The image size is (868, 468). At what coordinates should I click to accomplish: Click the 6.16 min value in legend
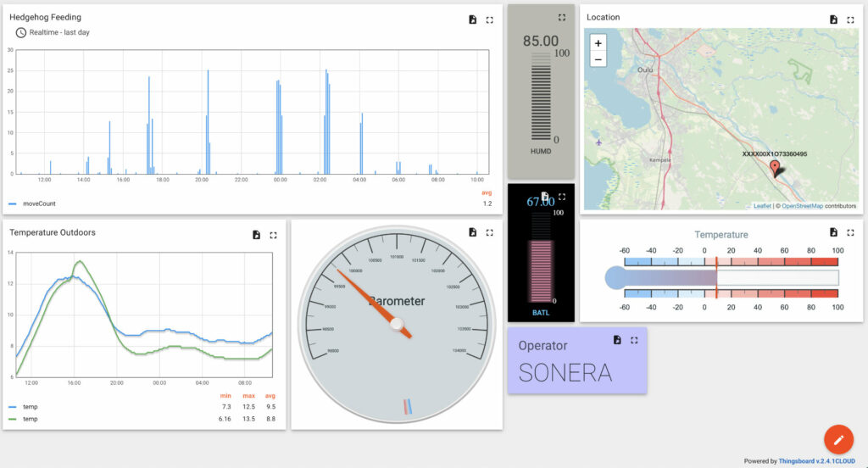pyautogui.click(x=225, y=419)
